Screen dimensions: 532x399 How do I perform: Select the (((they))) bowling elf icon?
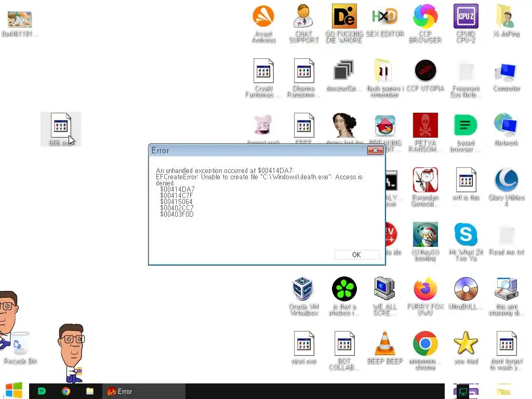(x=425, y=242)
